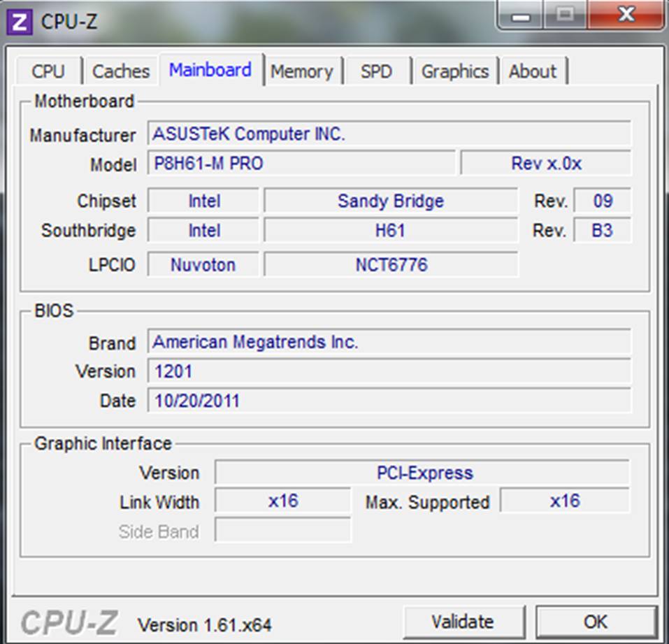
Task: Click the empty Side Band field
Action: [282, 531]
